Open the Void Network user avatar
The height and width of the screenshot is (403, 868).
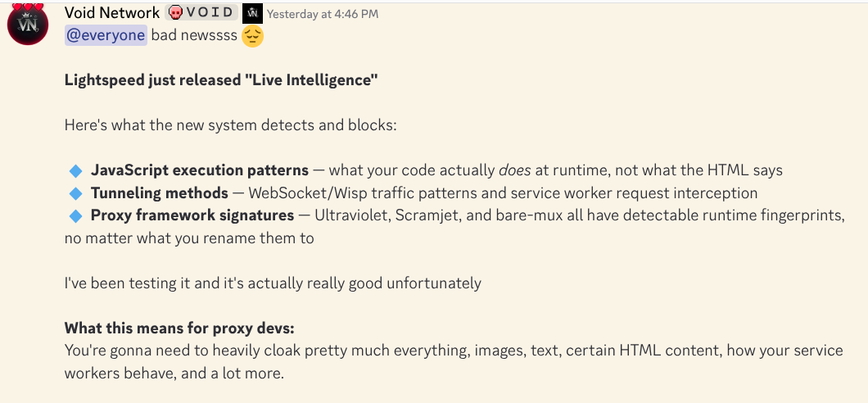tap(28, 25)
